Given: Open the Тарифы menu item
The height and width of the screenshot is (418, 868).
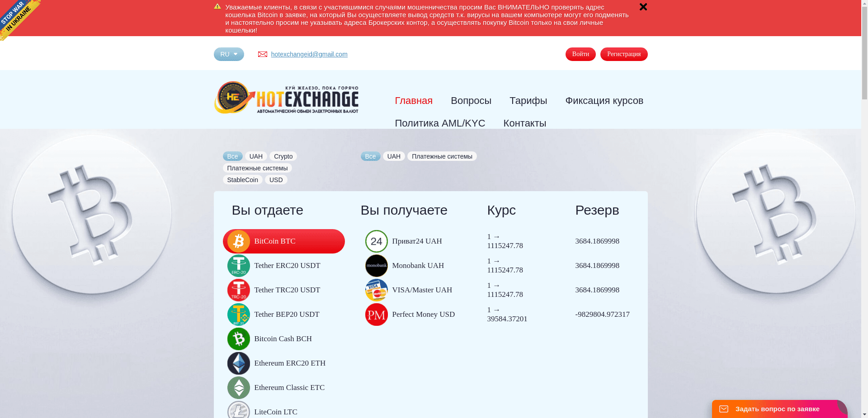Looking at the screenshot, I should pyautogui.click(x=528, y=100).
